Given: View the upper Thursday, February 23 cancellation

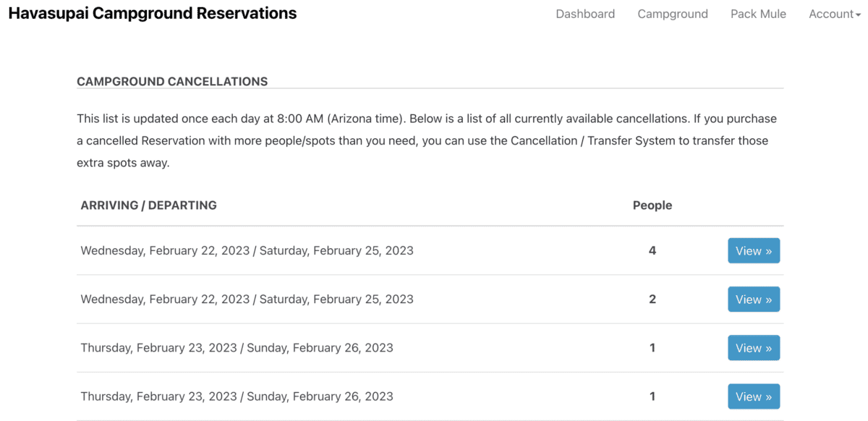Looking at the screenshot, I should (x=754, y=348).
